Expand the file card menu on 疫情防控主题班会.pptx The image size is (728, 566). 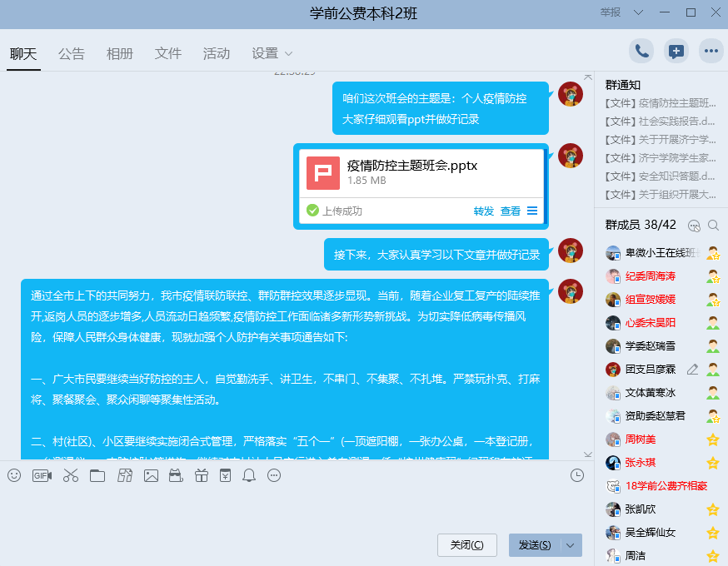tap(532, 211)
